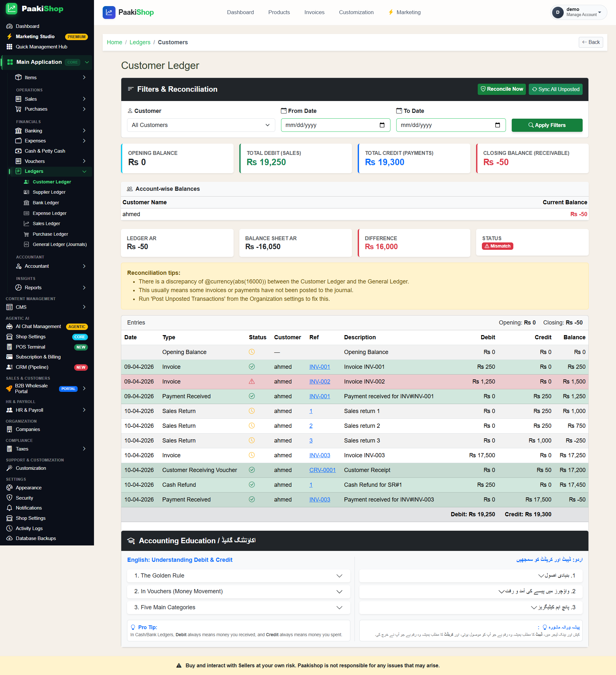Image resolution: width=616 pixels, height=675 pixels.
Task: Expand In Vouchers (Money Movement) accordion
Action: click(x=238, y=592)
